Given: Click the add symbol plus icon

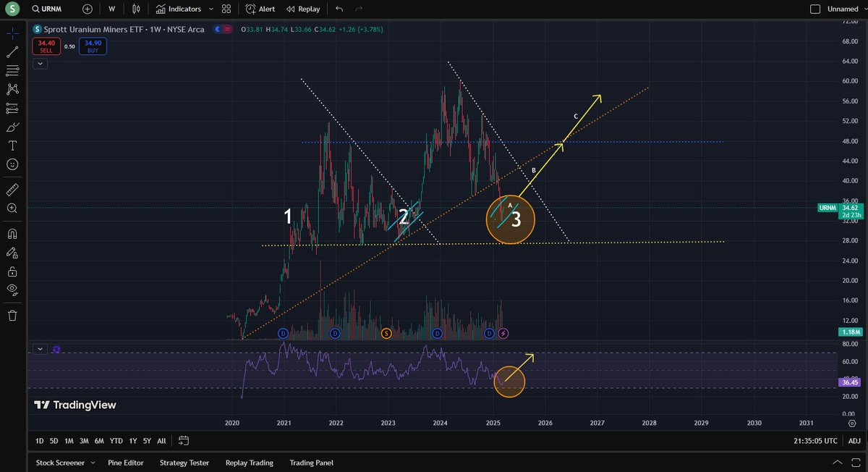Looking at the screenshot, I should [88, 9].
